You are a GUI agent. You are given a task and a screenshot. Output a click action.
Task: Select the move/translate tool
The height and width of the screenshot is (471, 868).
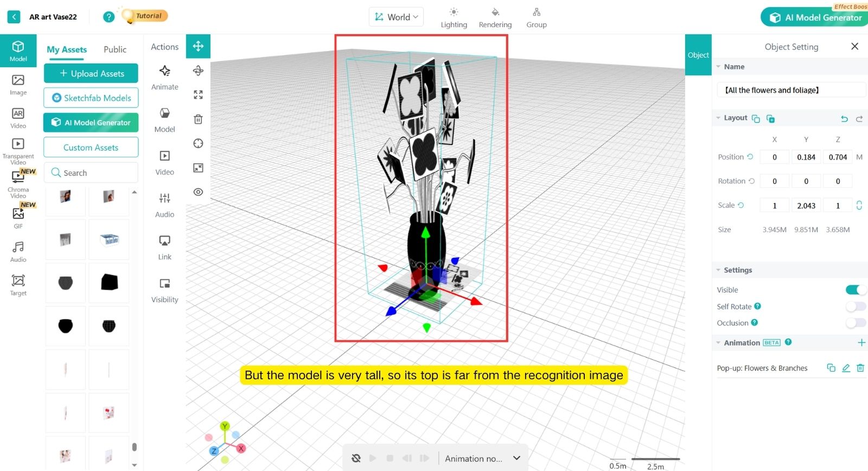click(x=198, y=46)
